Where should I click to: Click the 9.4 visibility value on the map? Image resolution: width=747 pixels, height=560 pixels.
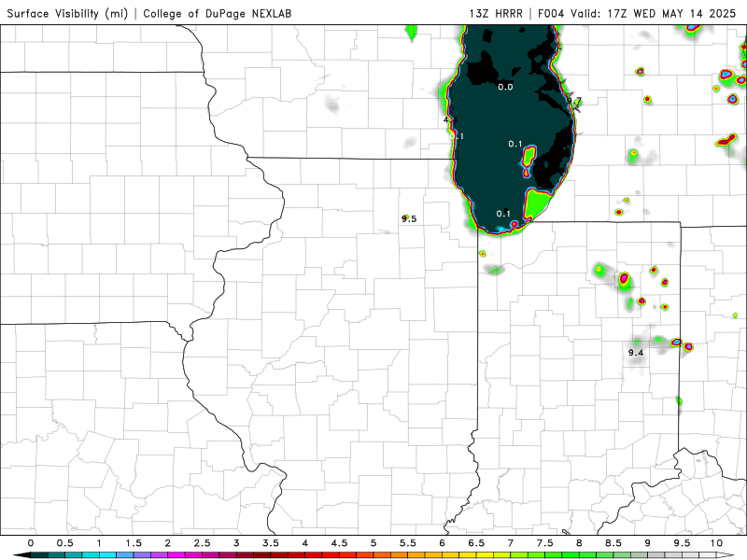tap(636, 353)
